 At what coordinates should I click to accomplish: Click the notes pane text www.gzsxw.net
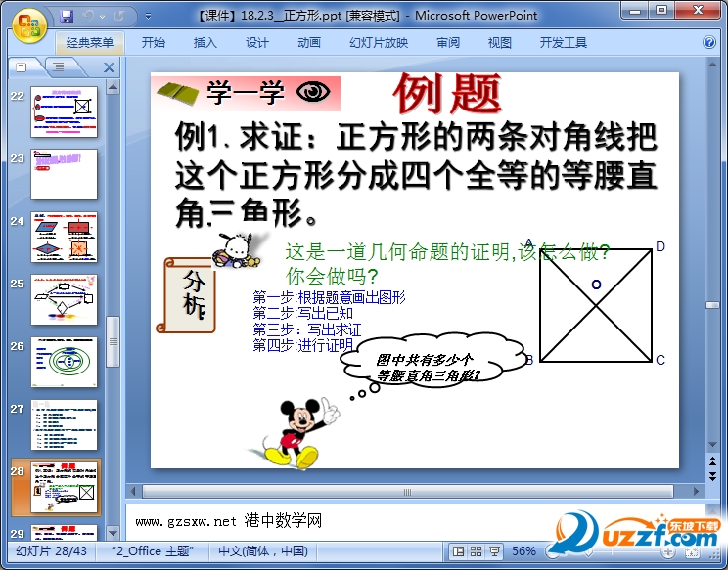186,522
